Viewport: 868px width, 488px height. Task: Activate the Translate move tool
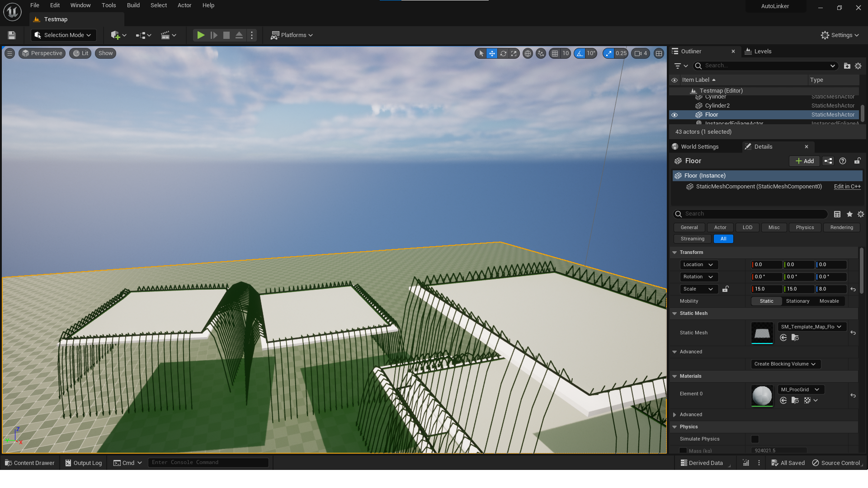[492, 53]
